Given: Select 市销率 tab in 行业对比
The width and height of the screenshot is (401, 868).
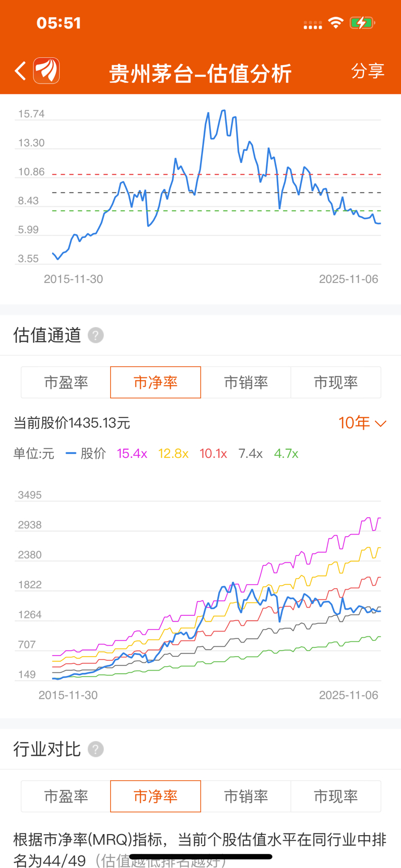Looking at the screenshot, I should [x=246, y=796].
